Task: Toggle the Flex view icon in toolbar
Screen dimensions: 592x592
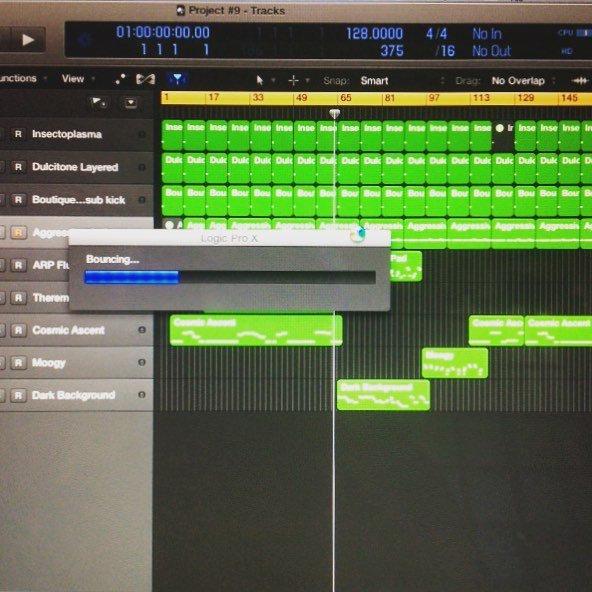Action: (145, 79)
